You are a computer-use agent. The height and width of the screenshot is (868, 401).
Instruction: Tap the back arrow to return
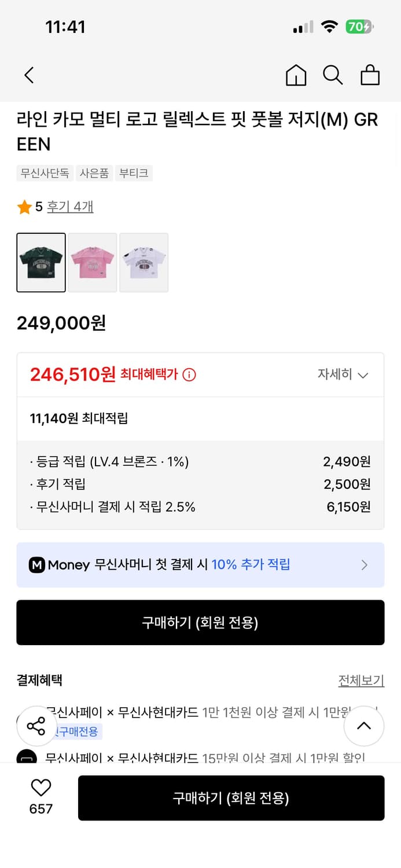(x=29, y=75)
